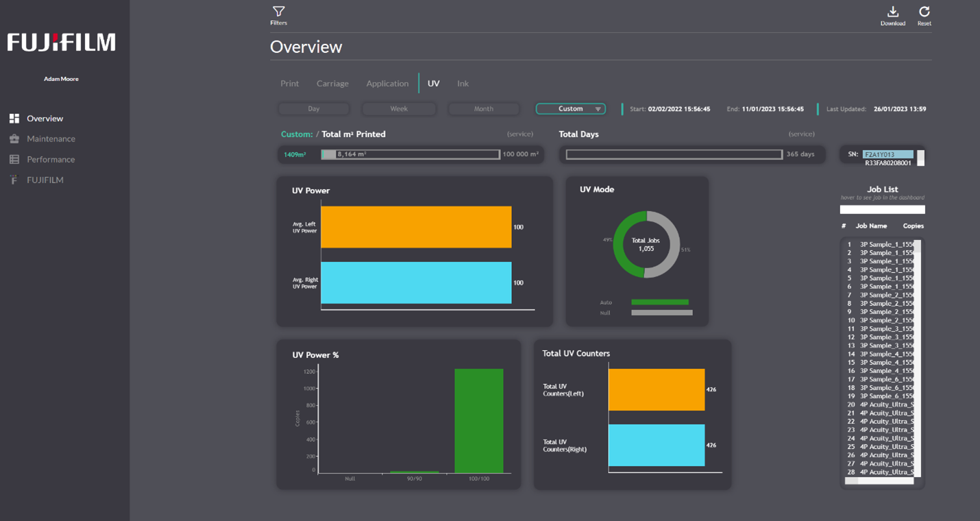The image size is (980, 521).
Task: Click the Reset icon to refresh data
Action: point(924,15)
